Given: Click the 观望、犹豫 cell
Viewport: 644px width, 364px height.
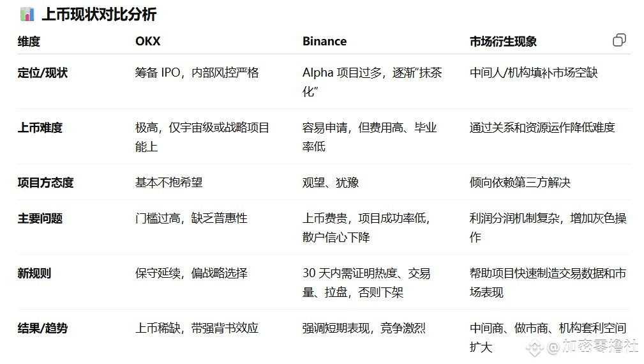Looking at the screenshot, I should (x=331, y=183).
